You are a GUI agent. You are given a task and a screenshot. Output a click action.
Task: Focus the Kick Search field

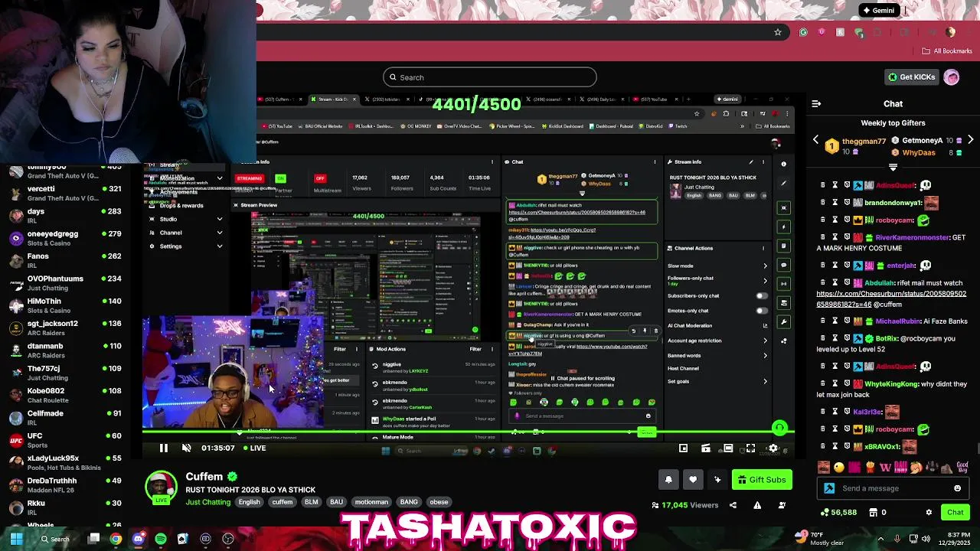[490, 77]
